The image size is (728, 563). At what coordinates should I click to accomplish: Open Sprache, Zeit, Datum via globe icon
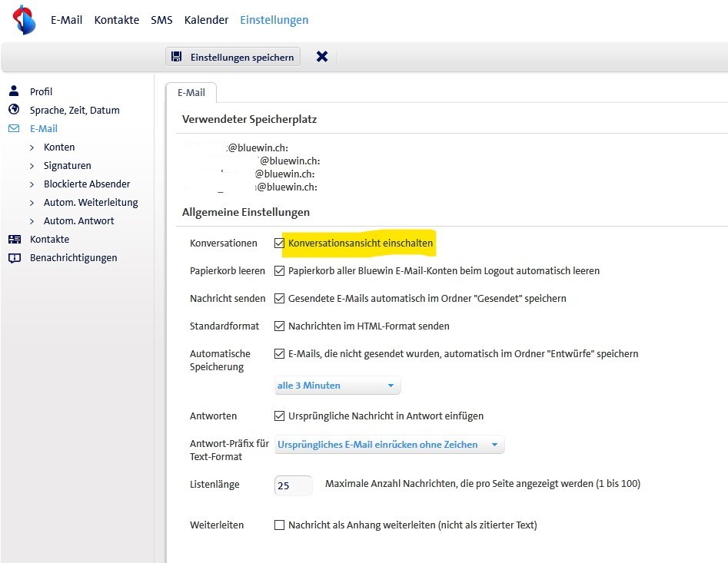(x=14, y=110)
